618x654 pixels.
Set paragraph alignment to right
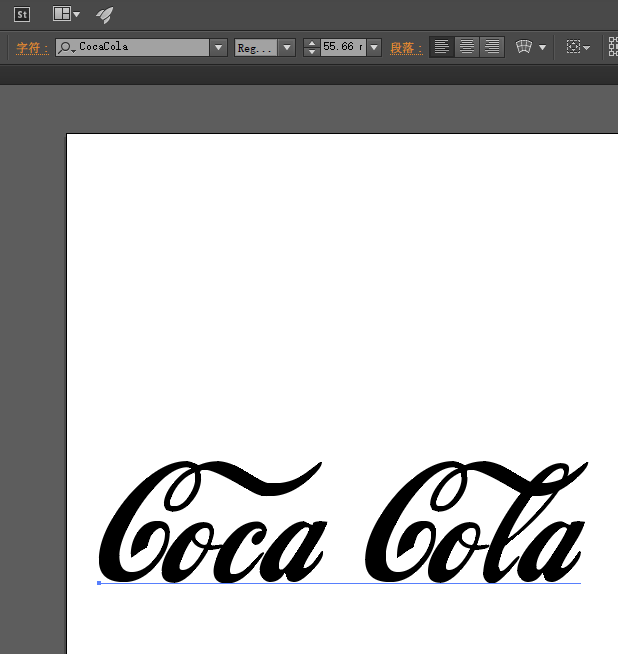click(x=492, y=47)
